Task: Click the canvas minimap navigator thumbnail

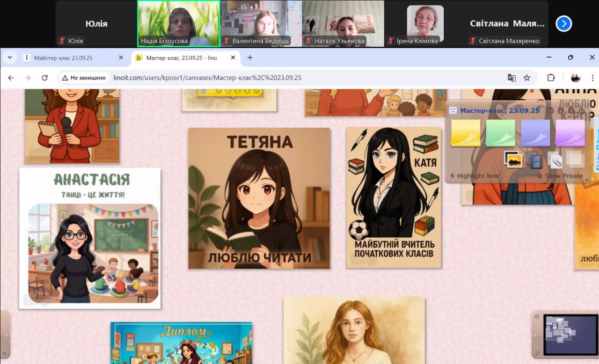Action: click(570, 334)
